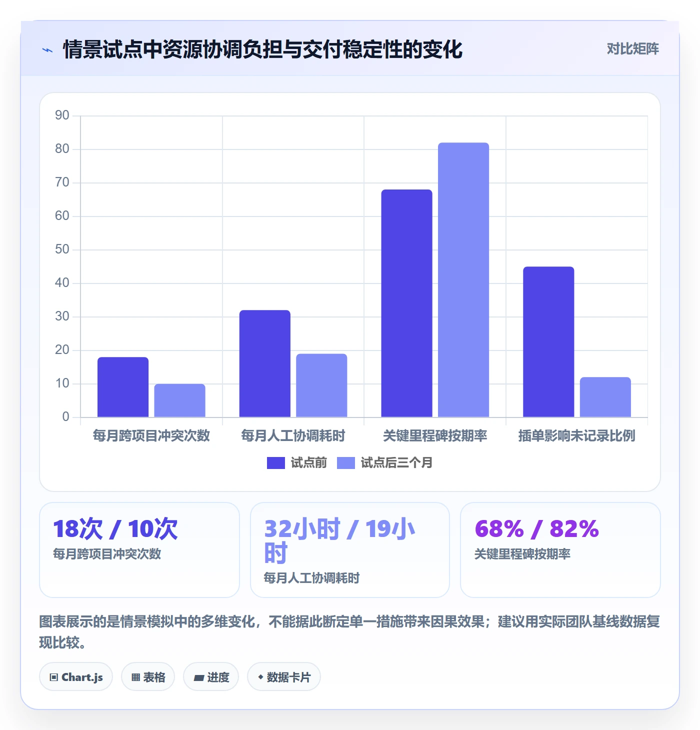Click the square icon in Chart.js chip
The image size is (700, 730).
(x=54, y=677)
